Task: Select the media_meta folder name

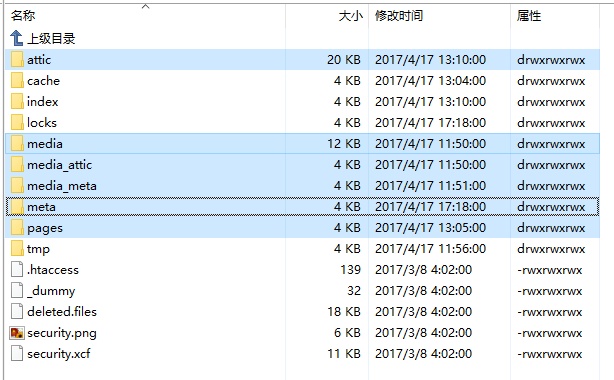Action: (61, 186)
